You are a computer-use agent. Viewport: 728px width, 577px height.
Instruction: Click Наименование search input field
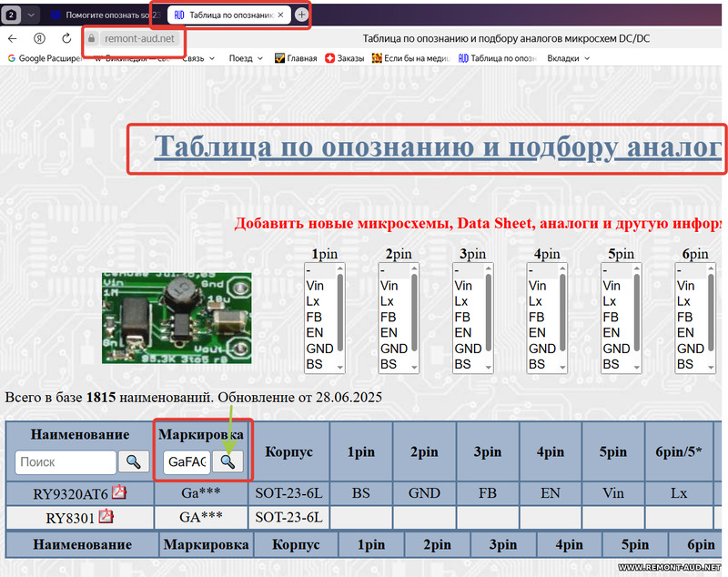click(66, 462)
